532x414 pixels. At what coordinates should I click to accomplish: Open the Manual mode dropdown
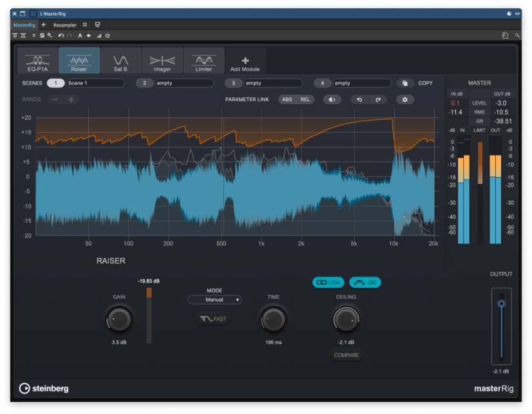click(x=214, y=299)
